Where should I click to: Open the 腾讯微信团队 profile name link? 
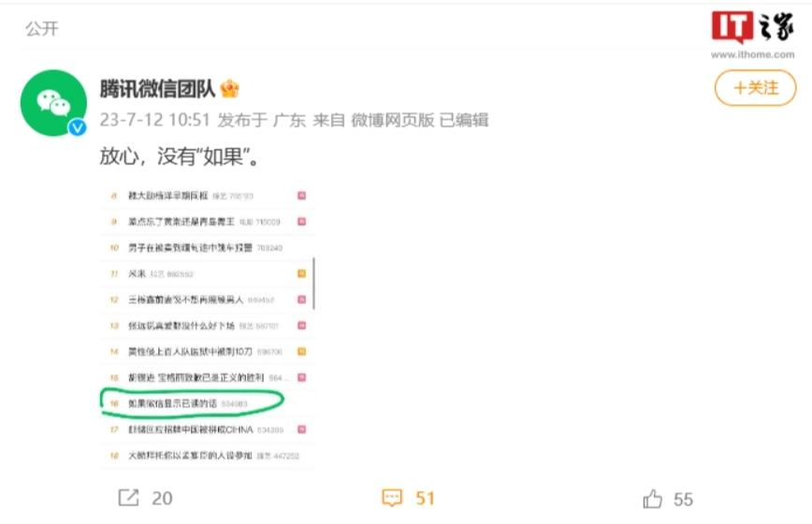157,89
